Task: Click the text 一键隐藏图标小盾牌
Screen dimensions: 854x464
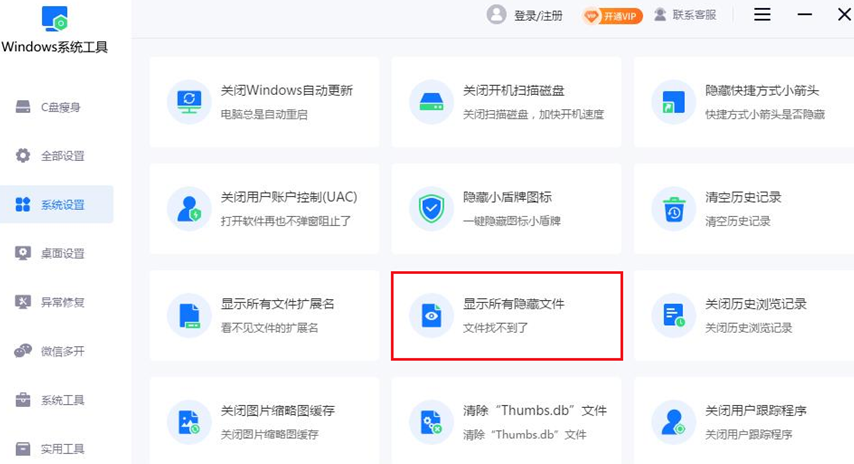Action: [512, 221]
